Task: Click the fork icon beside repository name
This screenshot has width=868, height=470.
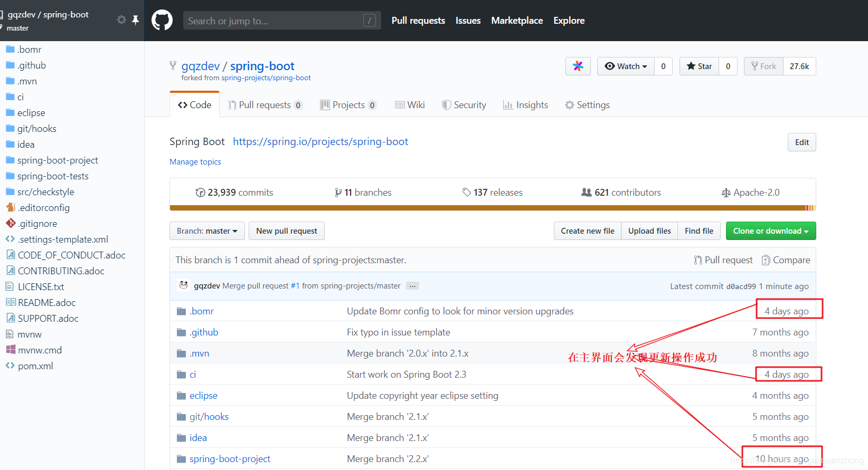Action: 173,65
